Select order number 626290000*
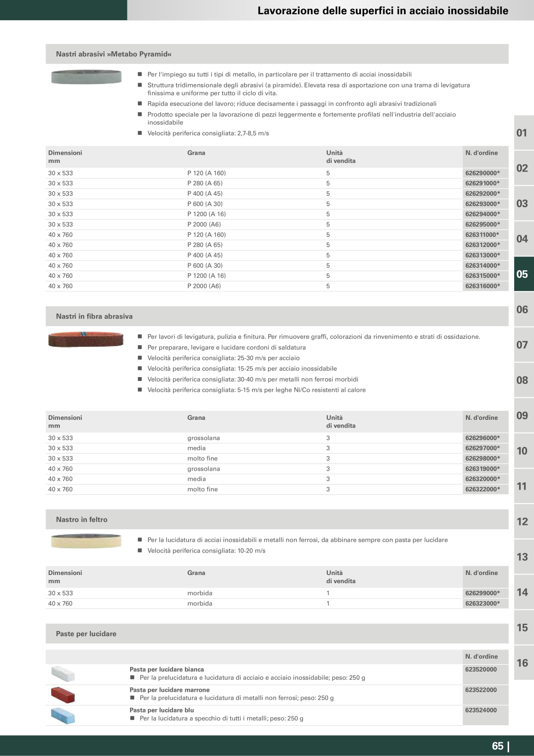534x756 pixels. (482, 173)
